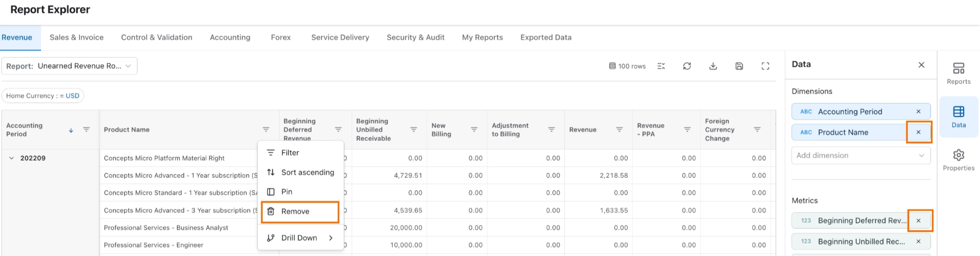This screenshot has height=256, width=980.
Task: Open the Forex tab
Action: pyautogui.click(x=281, y=38)
